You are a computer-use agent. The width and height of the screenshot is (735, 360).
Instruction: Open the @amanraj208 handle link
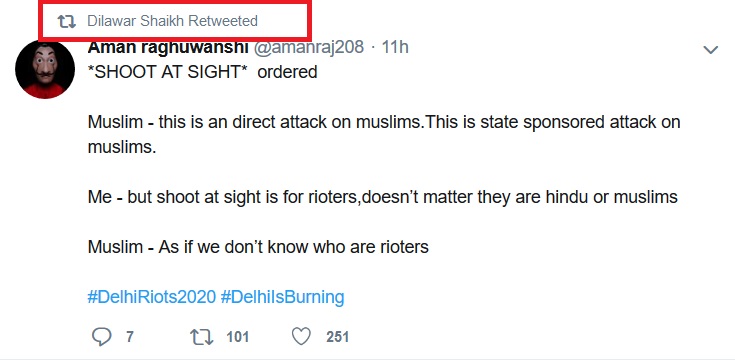coord(308,47)
